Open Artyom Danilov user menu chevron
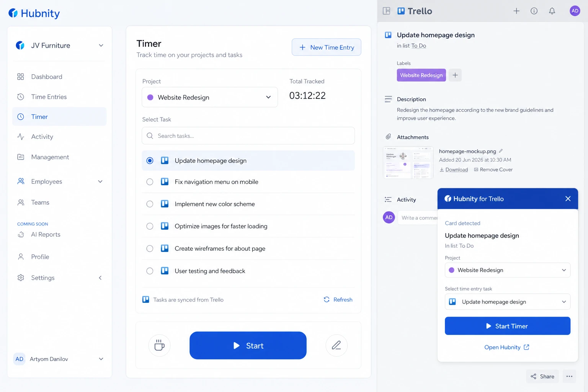 coord(101,359)
